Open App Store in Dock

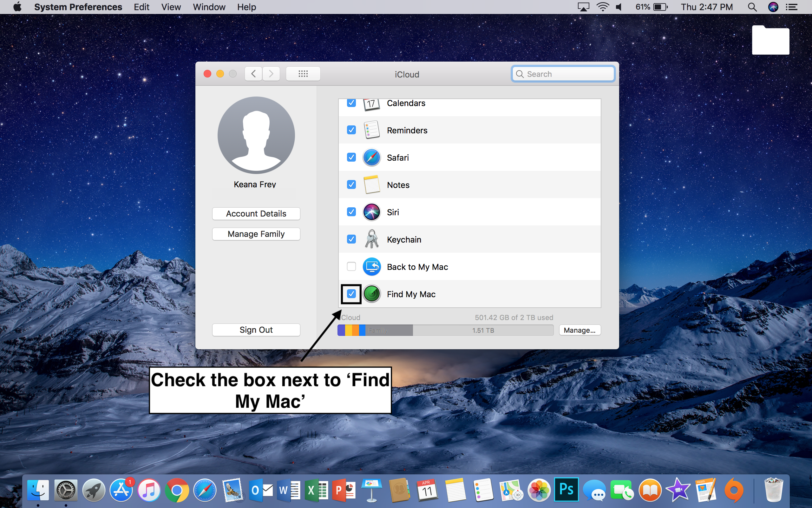[121, 490]
